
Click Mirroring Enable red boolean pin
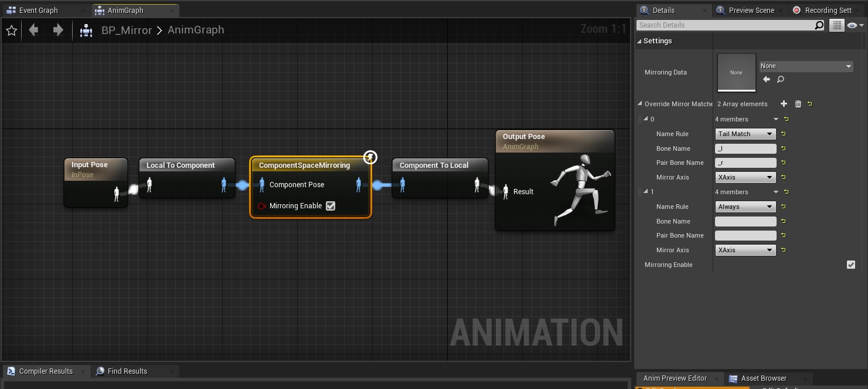tap(262, 206)
